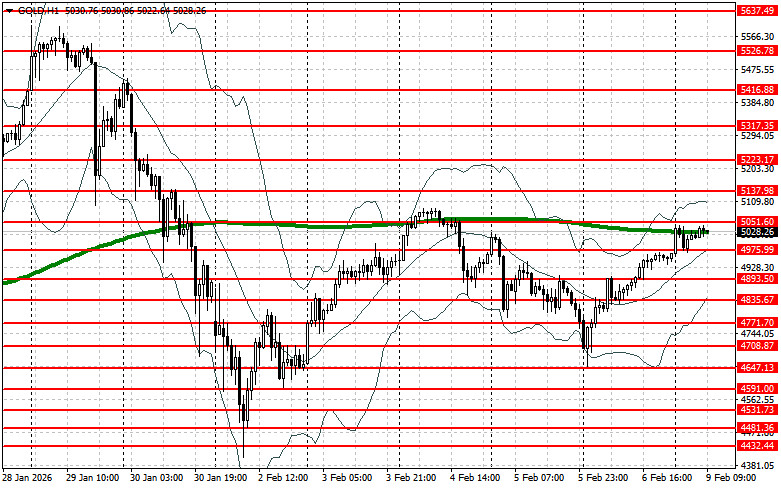
Task: Click the current price marker 5028.26
Action: [755, 232]
